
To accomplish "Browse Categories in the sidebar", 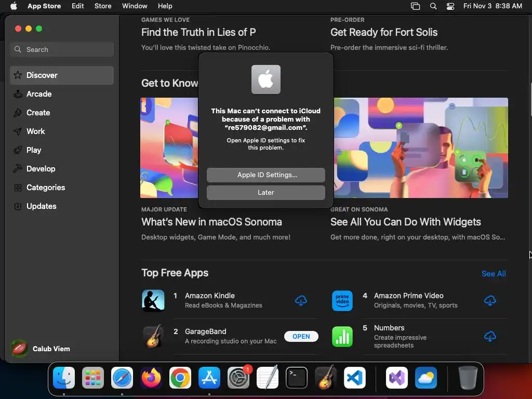I will (62, 187).
